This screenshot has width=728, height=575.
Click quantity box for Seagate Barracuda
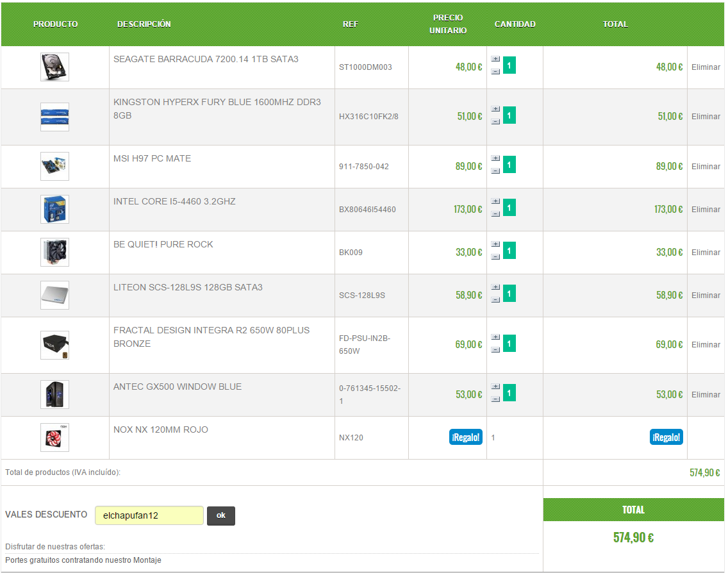coord(509,65)
